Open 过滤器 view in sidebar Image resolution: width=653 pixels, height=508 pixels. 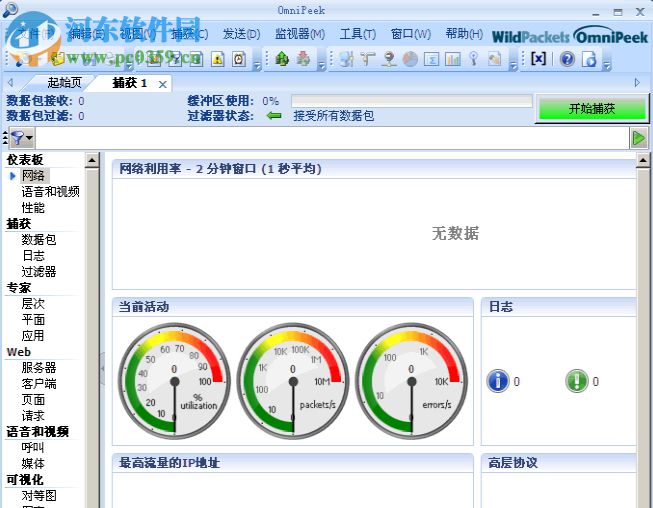[39, 271]
